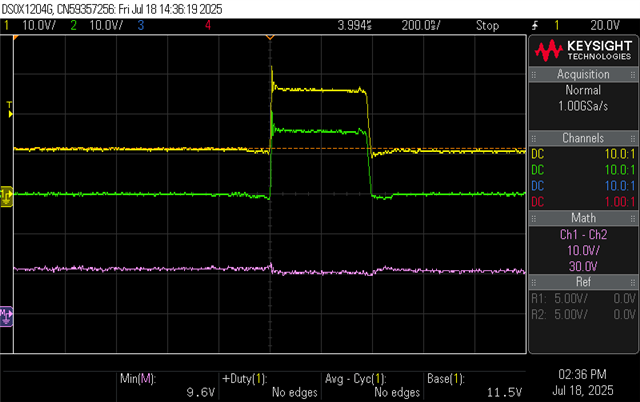Viewport: 640px width, 402px height.
Task: Click the DSOX1204G timestamp header text
Action: [x=112, y=9]
